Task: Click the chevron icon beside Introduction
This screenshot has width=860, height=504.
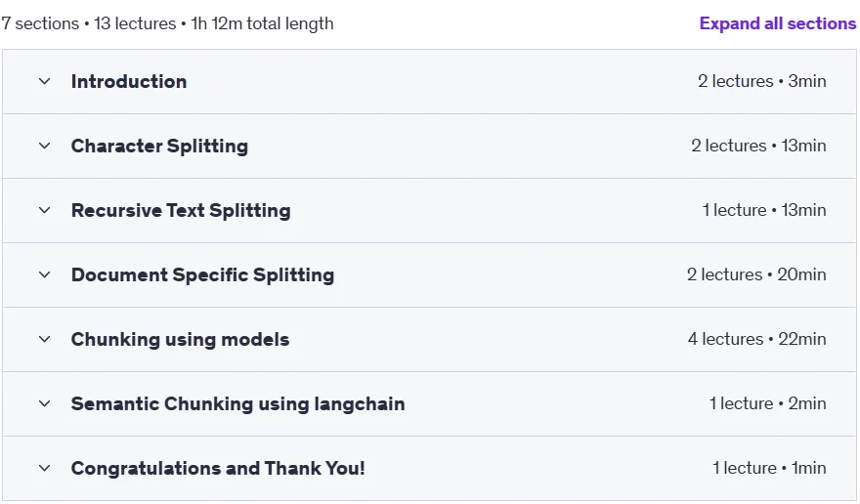Action: (x=44, y=81)
